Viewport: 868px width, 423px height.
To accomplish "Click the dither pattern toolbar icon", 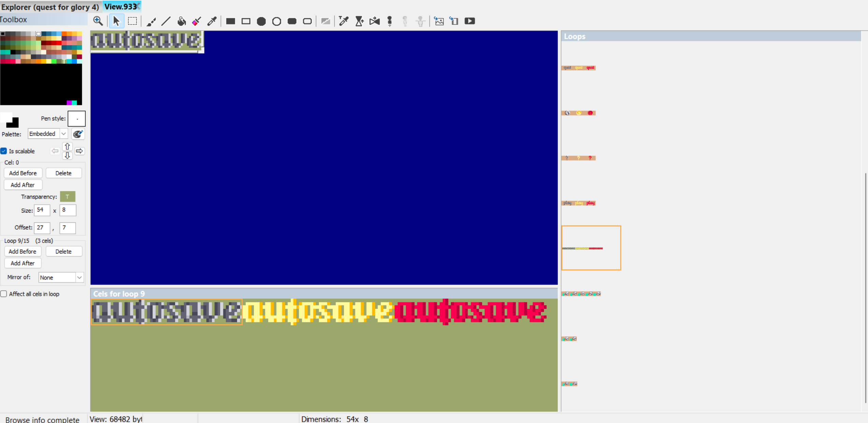I will [x=326, y=21].
